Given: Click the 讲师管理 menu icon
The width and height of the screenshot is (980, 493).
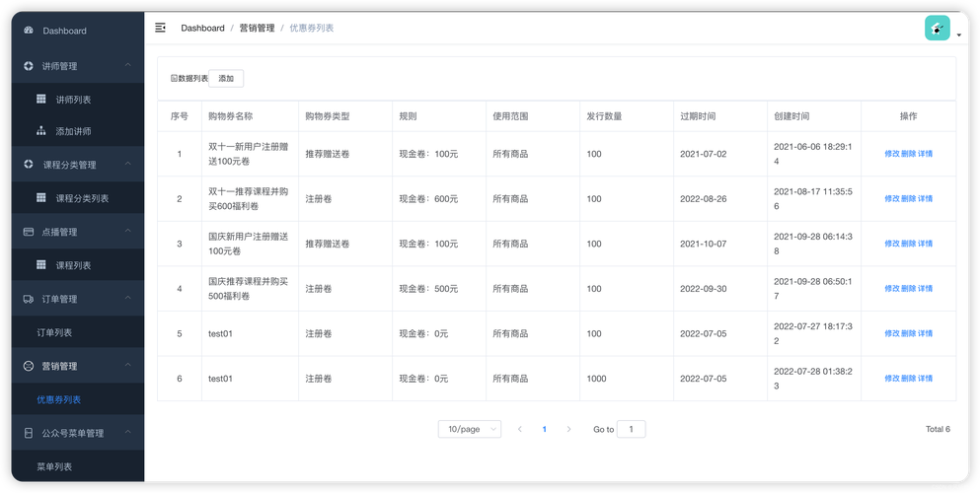Looking at the screenshot, I should (x=28, y=66).
